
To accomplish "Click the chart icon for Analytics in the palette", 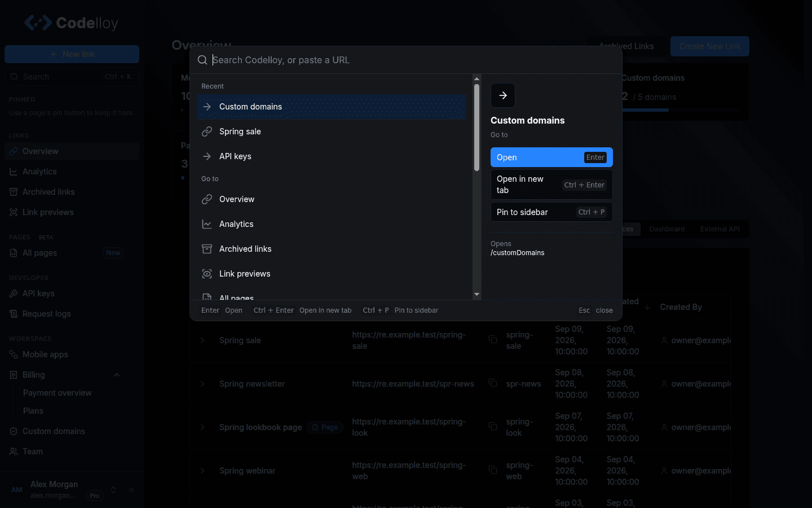I will 207,224.
